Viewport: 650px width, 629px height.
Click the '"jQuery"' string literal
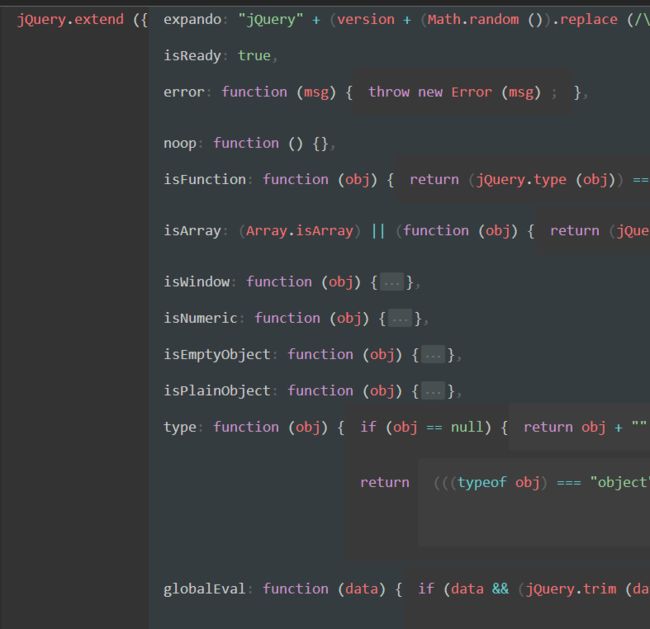point(271,19)
